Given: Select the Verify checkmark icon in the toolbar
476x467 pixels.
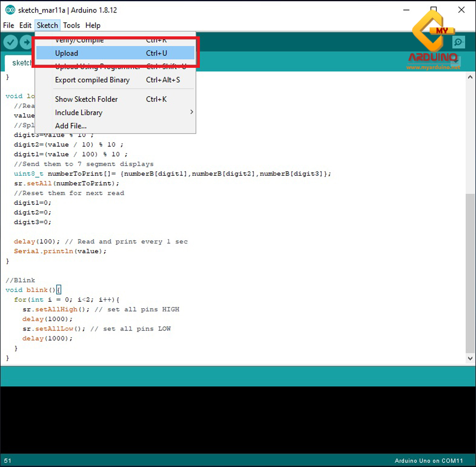Looking at the screenshot, I should click(x=10, y=42).
